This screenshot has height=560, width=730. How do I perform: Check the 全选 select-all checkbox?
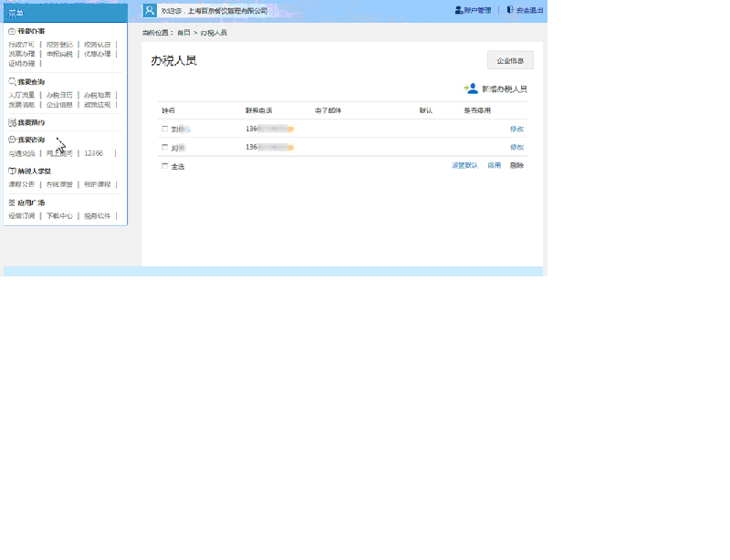point(165,166)
